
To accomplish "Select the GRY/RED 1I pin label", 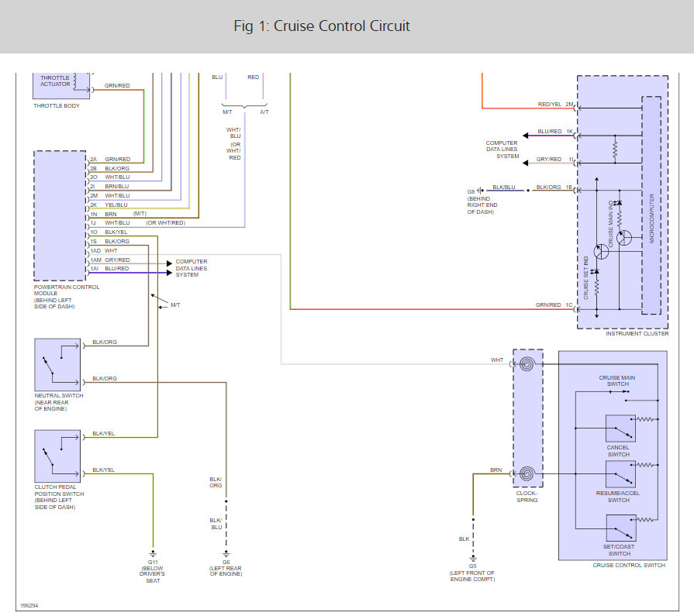I will pyautogui.click(x=555, y=159).
